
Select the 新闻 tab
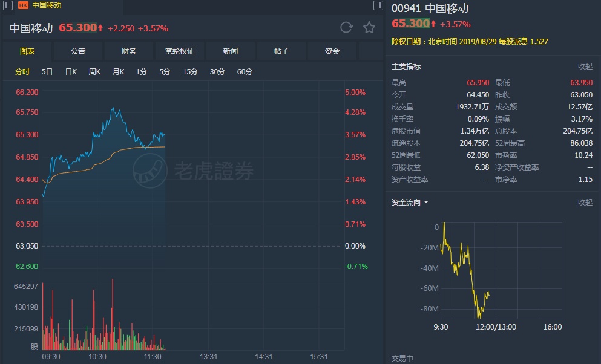click(x=231, y=51)
